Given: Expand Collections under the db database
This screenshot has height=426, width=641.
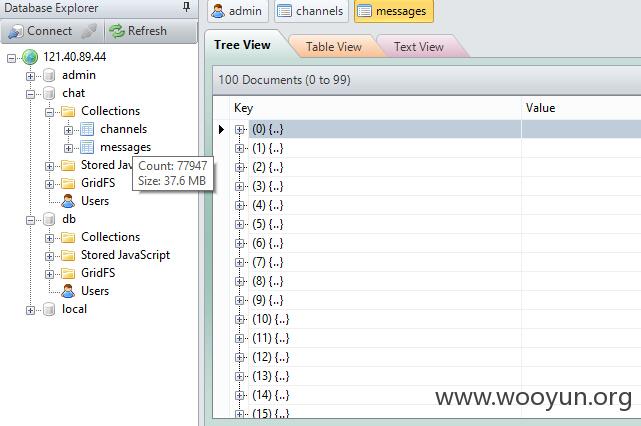Looking at the screenshot, I should point(49,238).
